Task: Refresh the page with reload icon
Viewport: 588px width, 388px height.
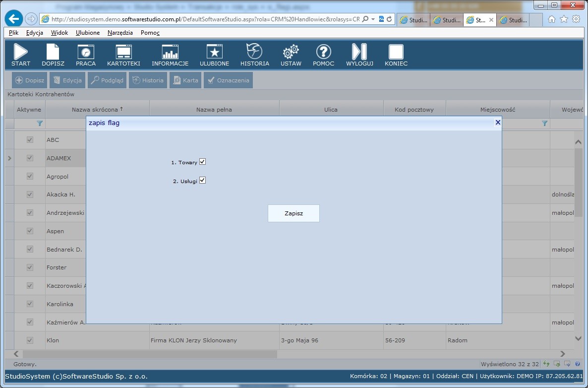Action: [389, 19]
